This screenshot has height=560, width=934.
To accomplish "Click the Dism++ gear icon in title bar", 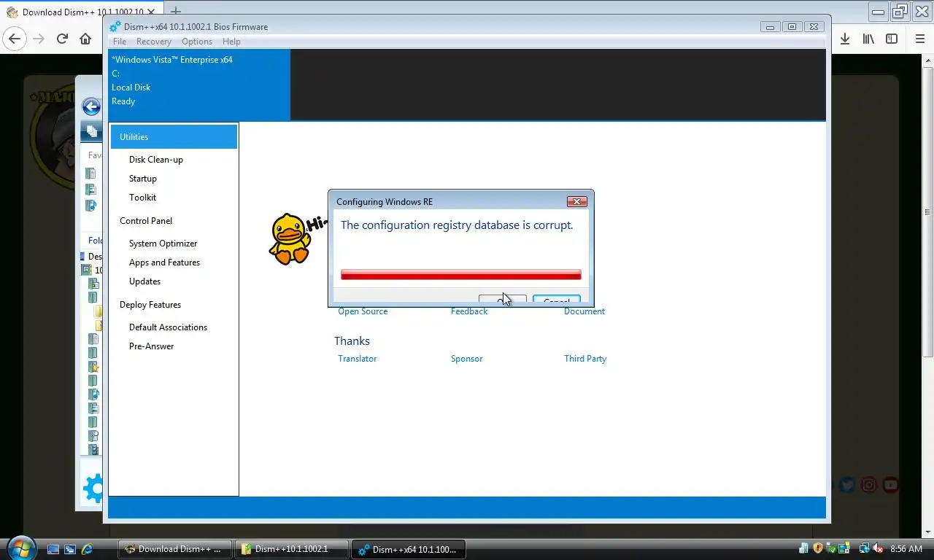I will point(115,27).
